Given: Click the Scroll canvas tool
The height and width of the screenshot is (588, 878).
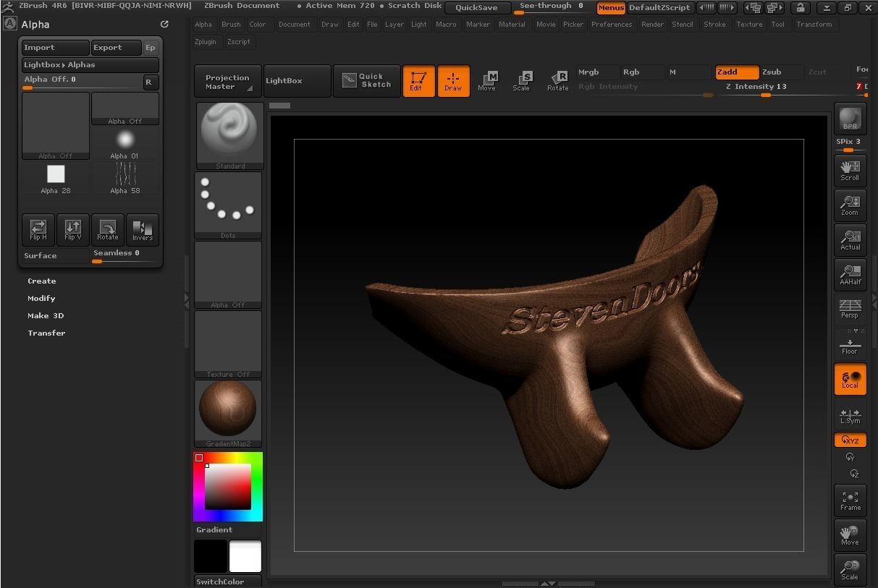Looking at the screenshot, I should click(850, 170).
